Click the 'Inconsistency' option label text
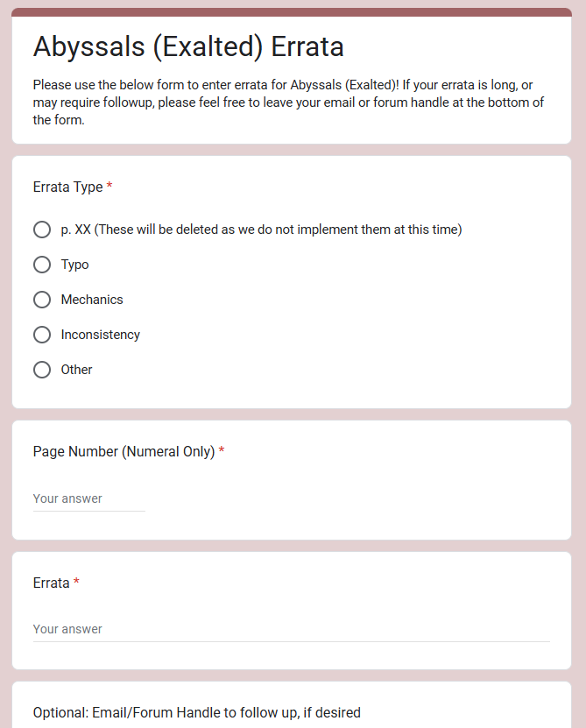This screenshot has width=586, height=728. (100, 335)
